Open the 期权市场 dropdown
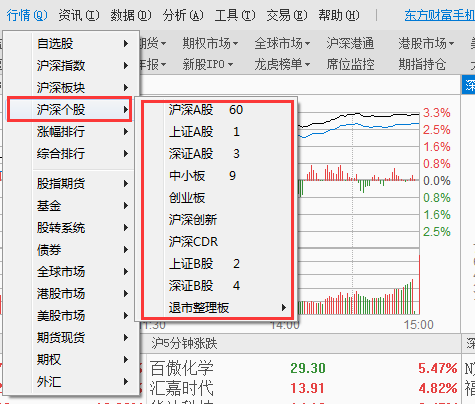The height and width of the screenshot is (404, 475). click(210, 43)
